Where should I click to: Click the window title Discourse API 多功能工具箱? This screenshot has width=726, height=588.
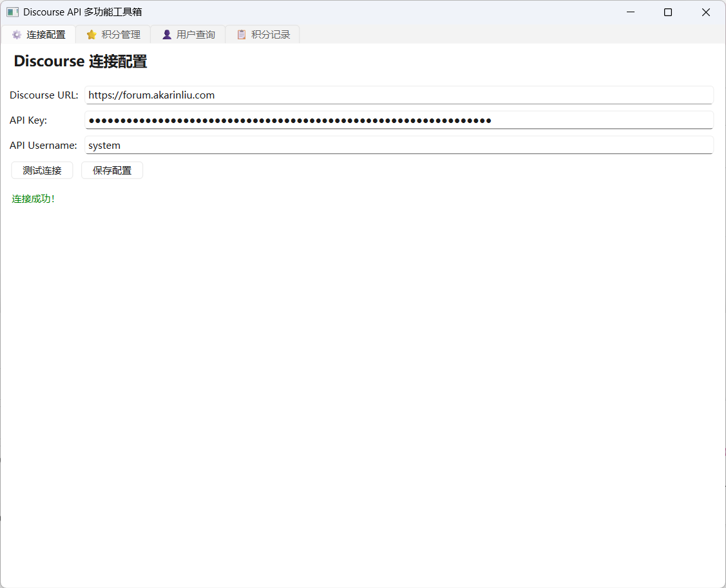coord(82,12)
